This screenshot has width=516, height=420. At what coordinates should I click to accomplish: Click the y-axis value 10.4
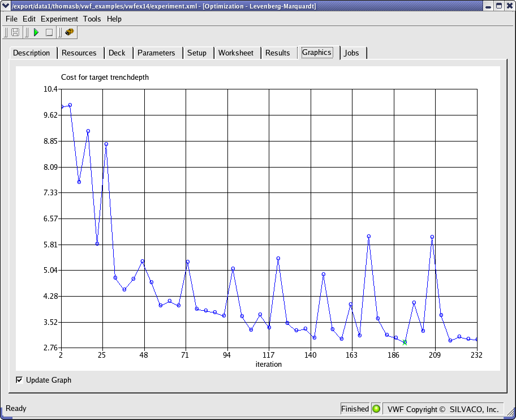(50, 89)
